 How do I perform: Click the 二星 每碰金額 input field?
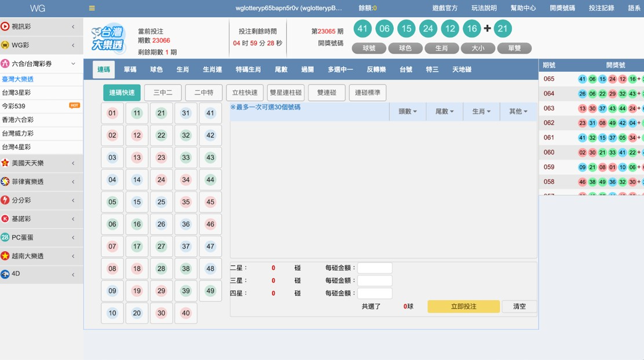coord(375,268)
